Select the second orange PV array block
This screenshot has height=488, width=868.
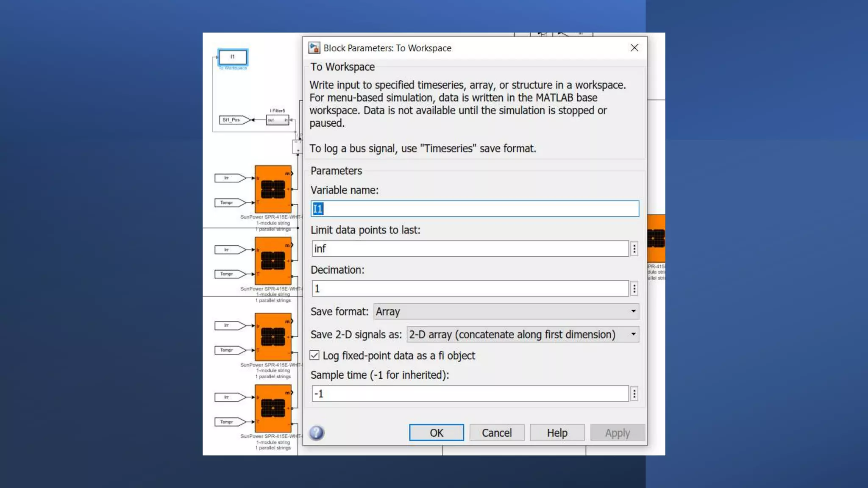click(x=273, y=261)
